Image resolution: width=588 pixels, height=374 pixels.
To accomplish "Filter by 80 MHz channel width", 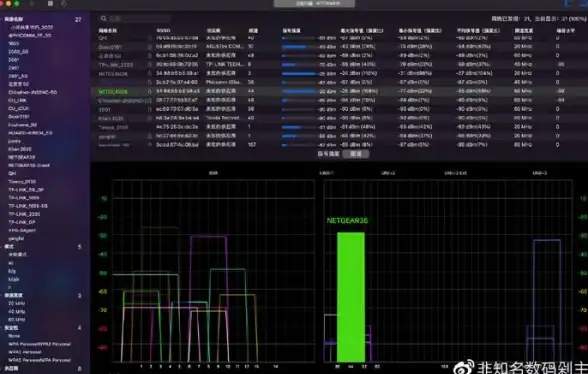I will (16, 320).
